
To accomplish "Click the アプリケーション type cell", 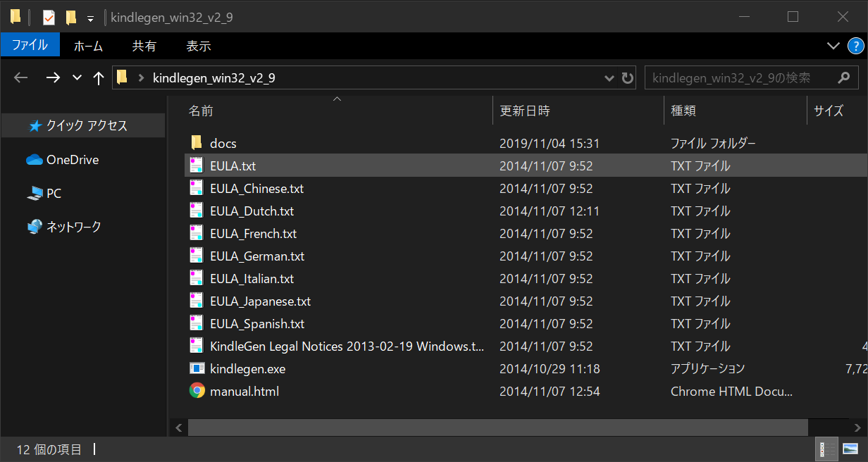I will point(707,369).
